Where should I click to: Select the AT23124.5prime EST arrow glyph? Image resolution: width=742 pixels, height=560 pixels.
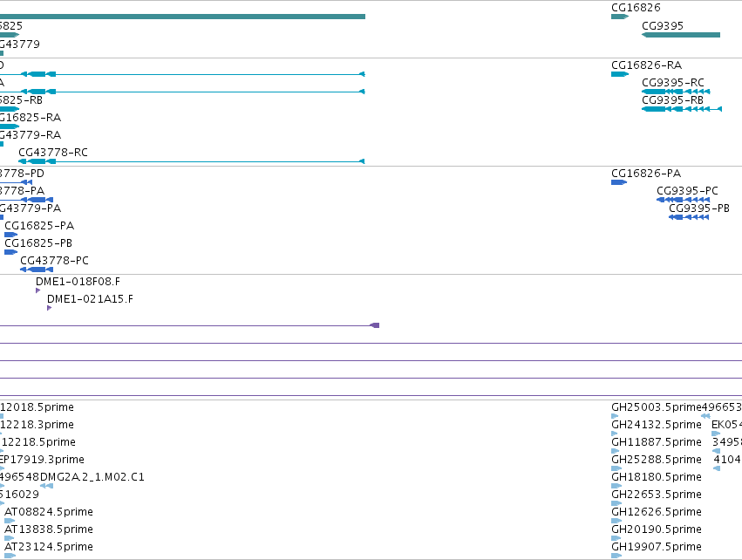(x=10, y=556)
